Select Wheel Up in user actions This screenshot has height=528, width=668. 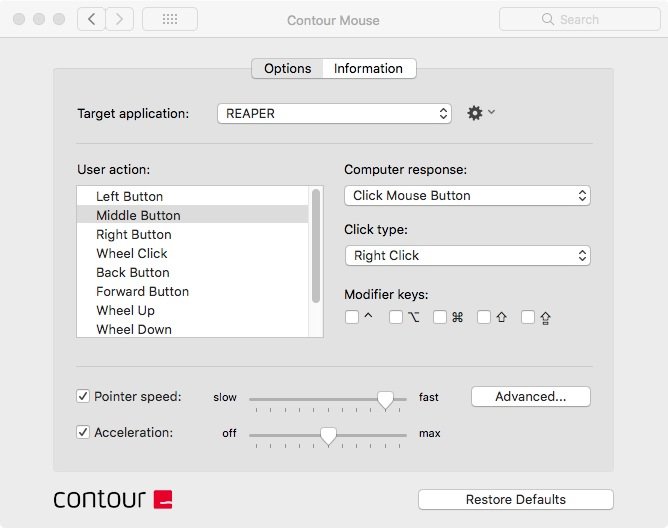pos(193,310)
